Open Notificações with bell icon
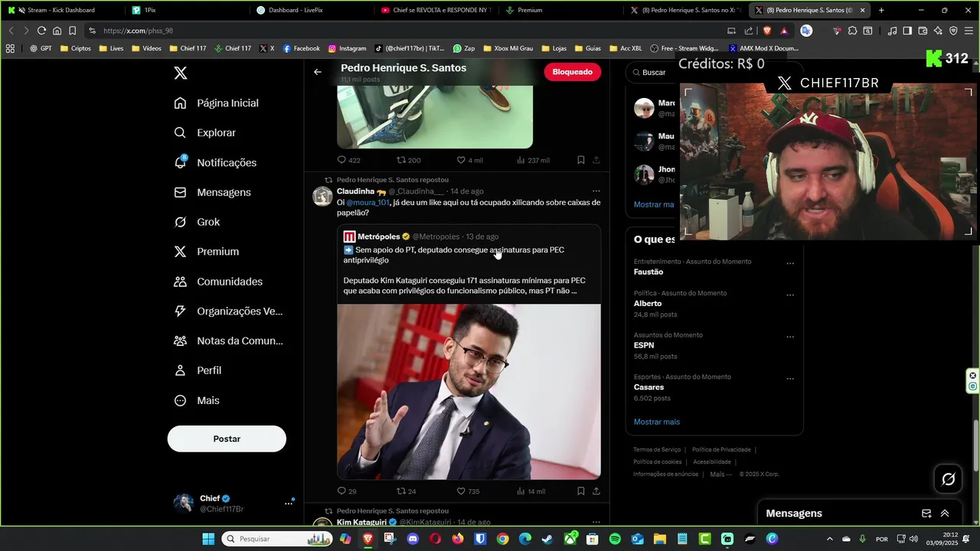The image size is (980, 551). 215,162
